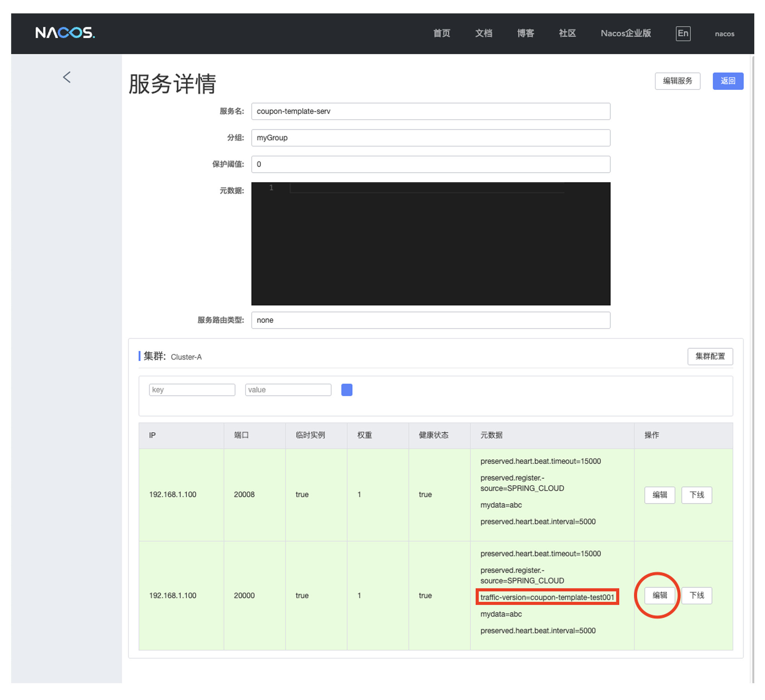Screen dimensions: 765x700
Task: Open Nacos企业版 link
Action: (626, 33)
